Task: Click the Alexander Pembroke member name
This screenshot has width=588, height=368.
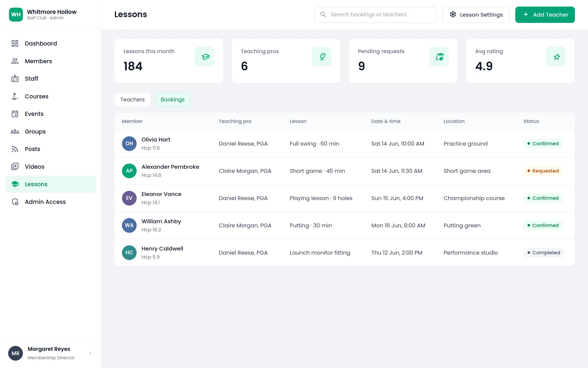Action: pyautogui.click(x=170, y=167)
